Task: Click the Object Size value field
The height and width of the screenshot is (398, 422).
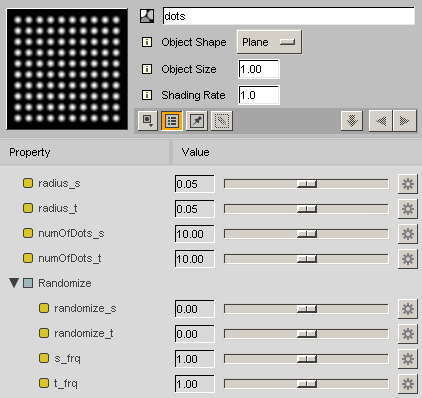Action: point(259,69)
